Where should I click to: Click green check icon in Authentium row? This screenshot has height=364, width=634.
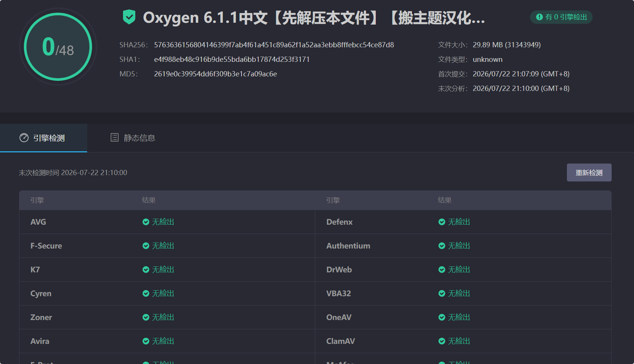tap(442, 246)
